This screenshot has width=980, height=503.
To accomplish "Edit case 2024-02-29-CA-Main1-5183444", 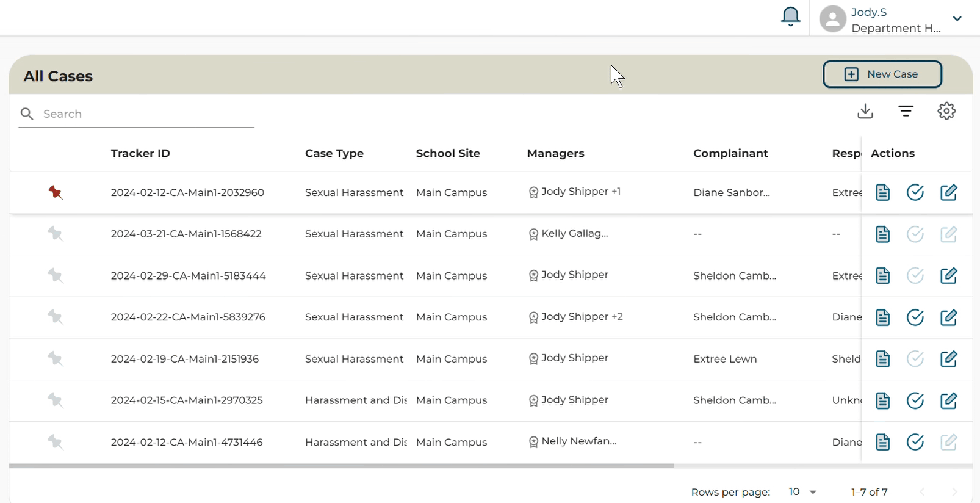I will 948,276.
